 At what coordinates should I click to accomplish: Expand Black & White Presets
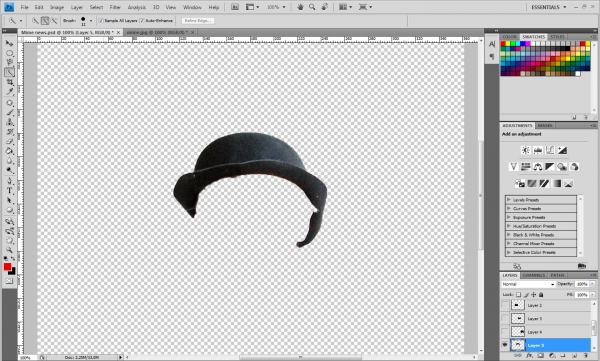(x=509, y=235)
